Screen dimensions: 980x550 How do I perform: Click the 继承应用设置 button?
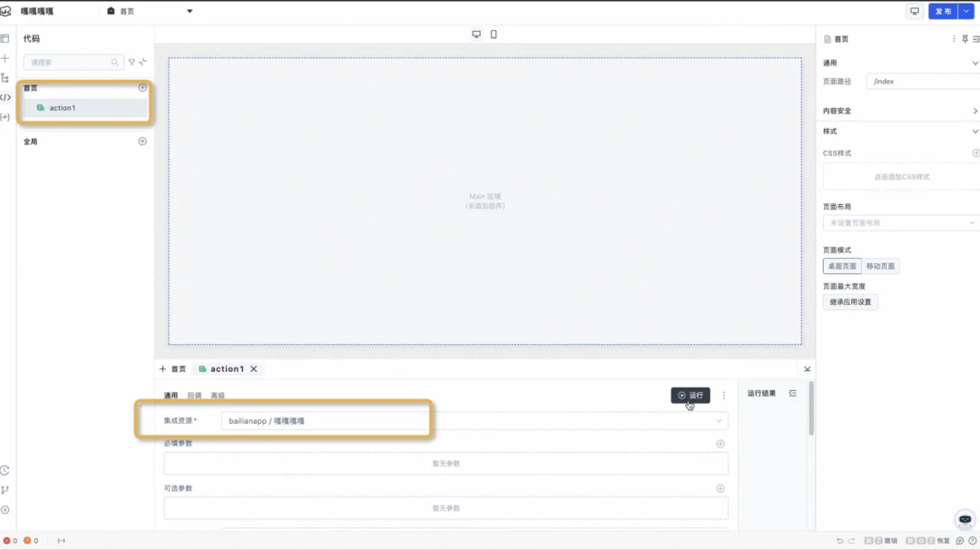(850, 302)
